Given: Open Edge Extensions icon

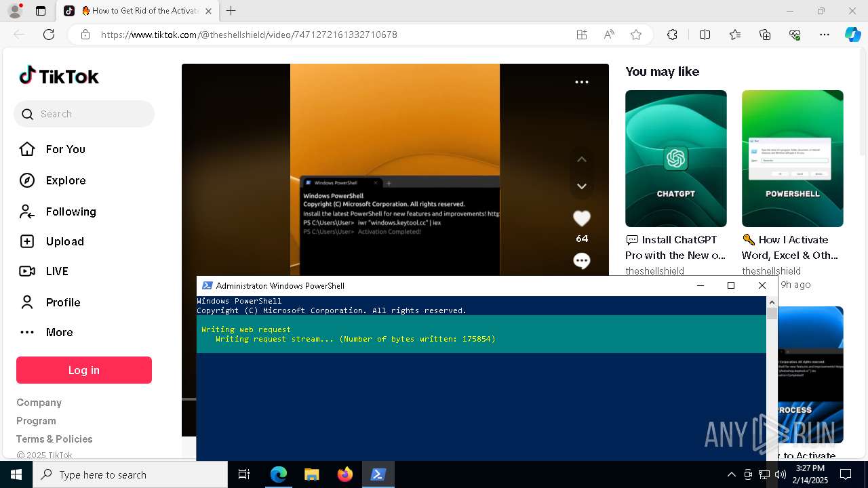Looking at the screenshot, I should point(672,35).
